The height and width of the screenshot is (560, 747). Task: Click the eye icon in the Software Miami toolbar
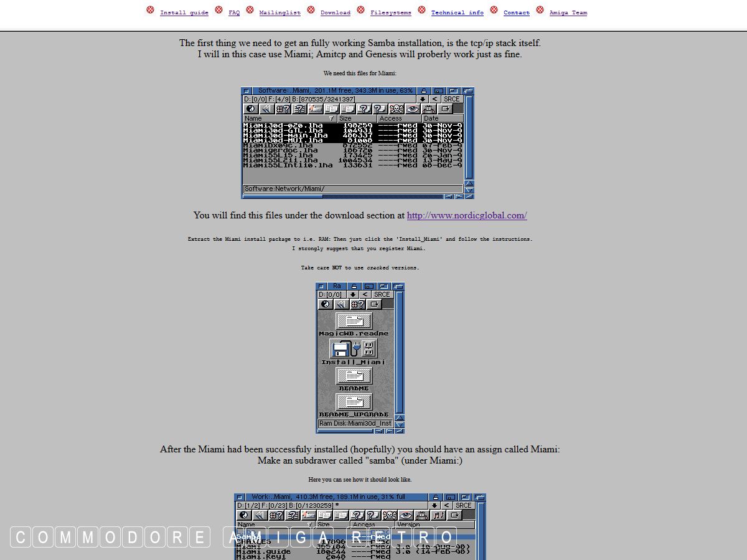click(413, 109)
